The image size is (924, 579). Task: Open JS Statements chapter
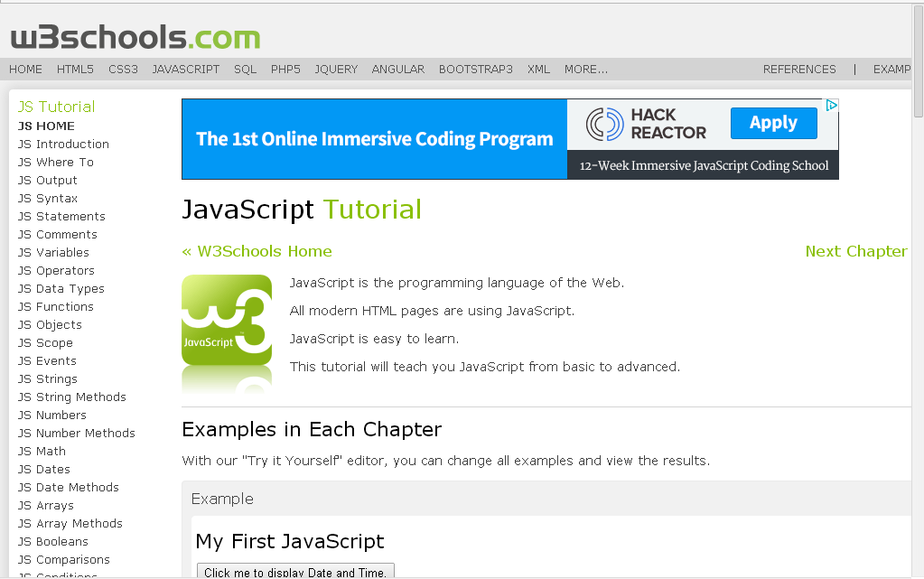pos(61,217)
